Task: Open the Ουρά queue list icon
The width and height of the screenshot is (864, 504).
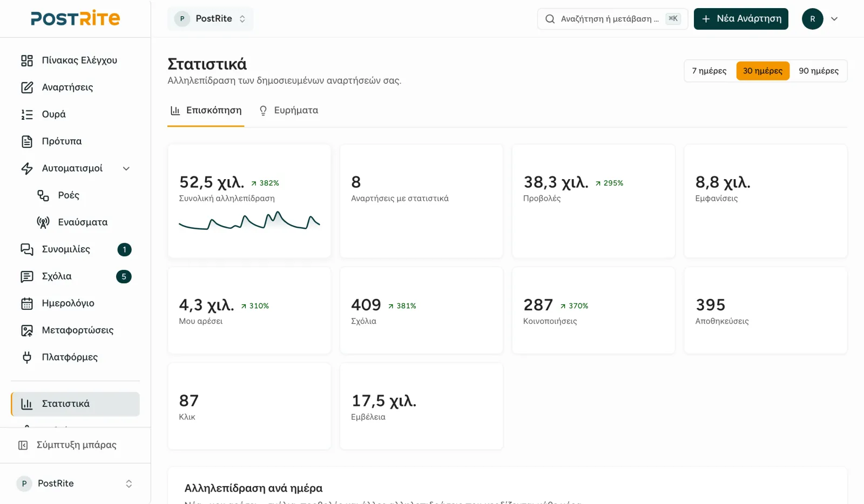Action: pyautogui.click(x=27, y=114)
